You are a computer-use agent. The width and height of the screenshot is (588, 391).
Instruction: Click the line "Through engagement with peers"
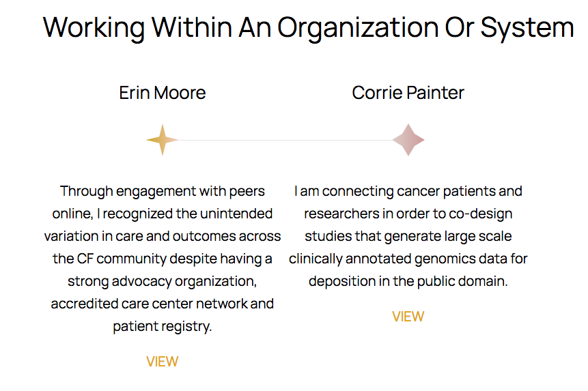[163, 191]
